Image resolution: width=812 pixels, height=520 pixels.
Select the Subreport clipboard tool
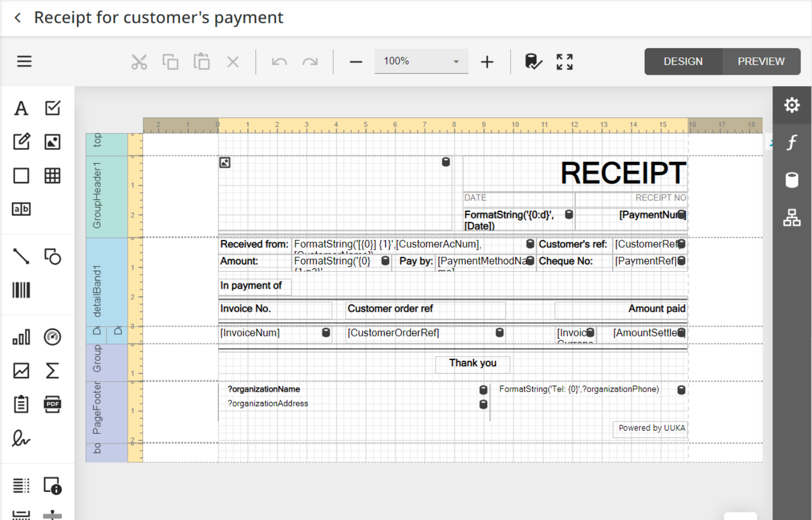(x=21, y=404)
